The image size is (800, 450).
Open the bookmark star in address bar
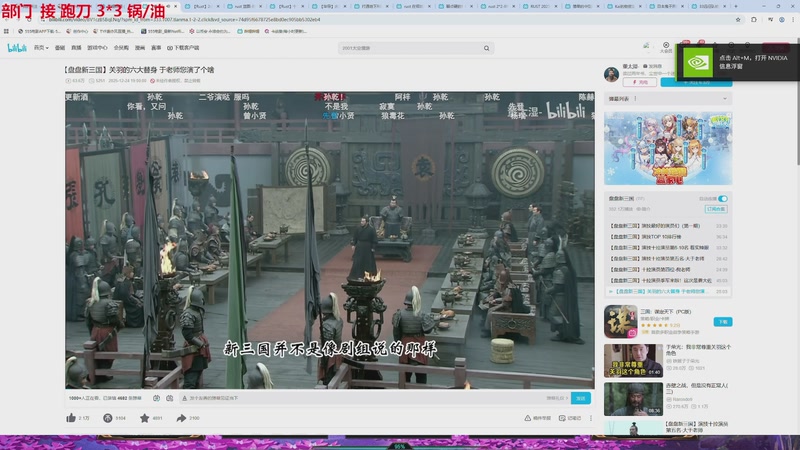point(738,19)
